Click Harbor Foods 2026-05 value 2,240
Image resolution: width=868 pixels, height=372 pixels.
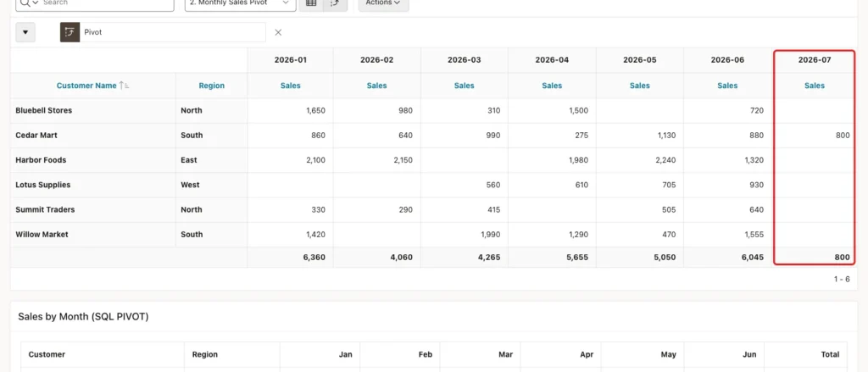tap(665, 160)
